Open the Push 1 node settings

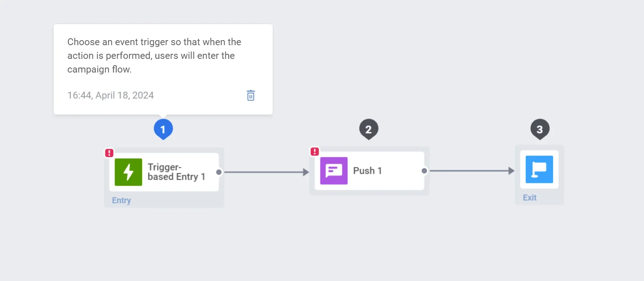[368, 170]
